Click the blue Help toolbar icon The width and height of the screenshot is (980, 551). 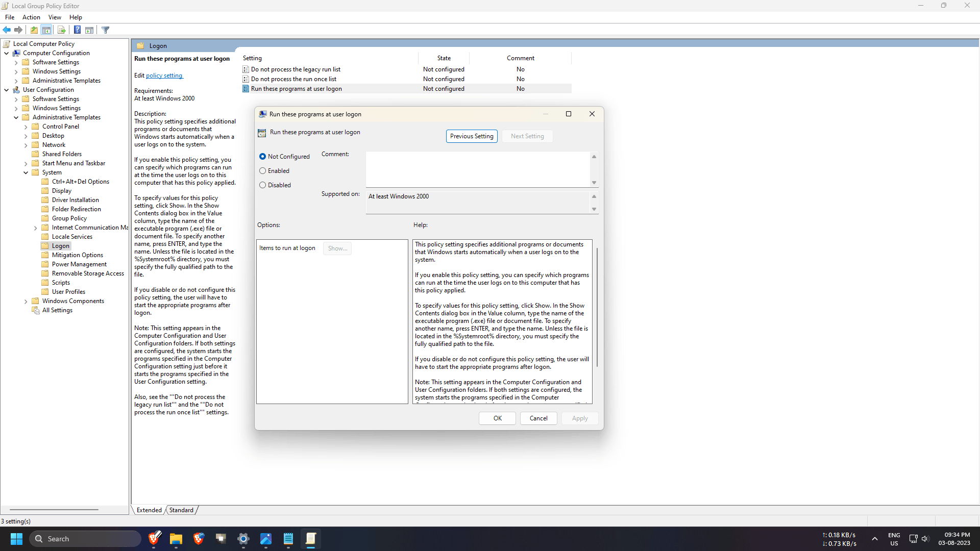pyautogui.click(x=77, y=30)
